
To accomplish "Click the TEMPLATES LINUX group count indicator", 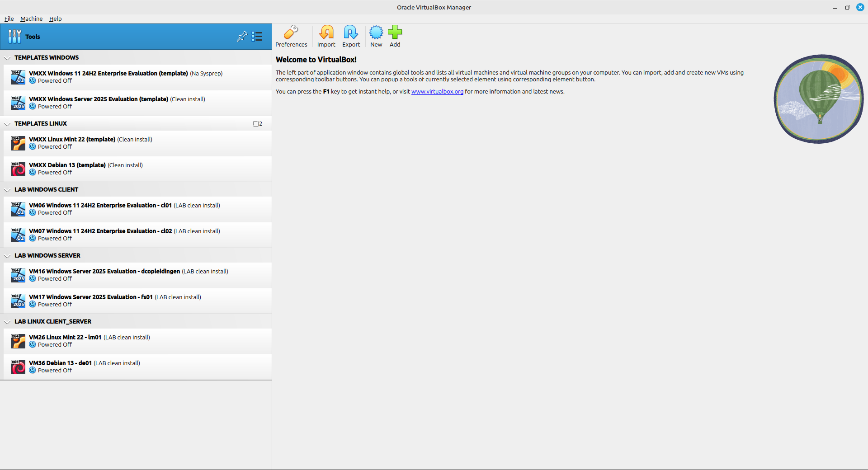I will click(x=258, y=124).
